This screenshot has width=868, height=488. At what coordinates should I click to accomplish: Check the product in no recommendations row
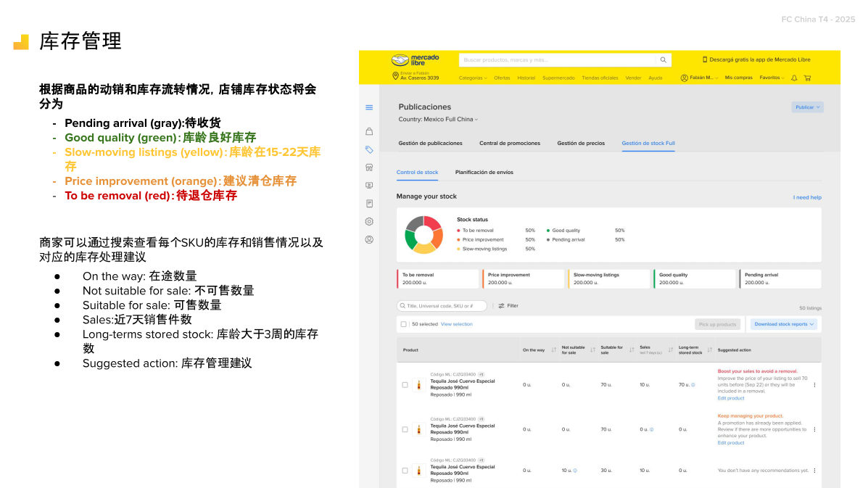405,471
